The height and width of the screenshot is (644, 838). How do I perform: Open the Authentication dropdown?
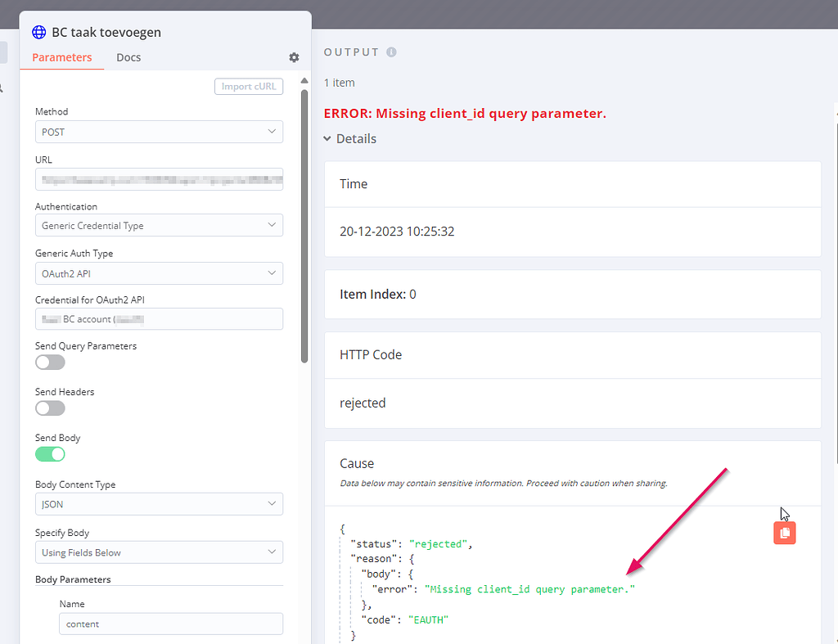(x=159, y=225)
